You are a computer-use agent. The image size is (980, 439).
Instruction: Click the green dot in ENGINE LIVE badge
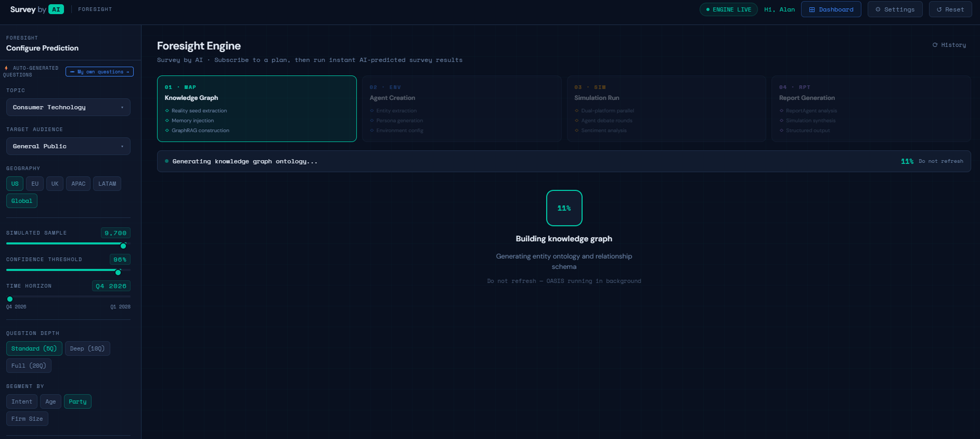(707, 10)
